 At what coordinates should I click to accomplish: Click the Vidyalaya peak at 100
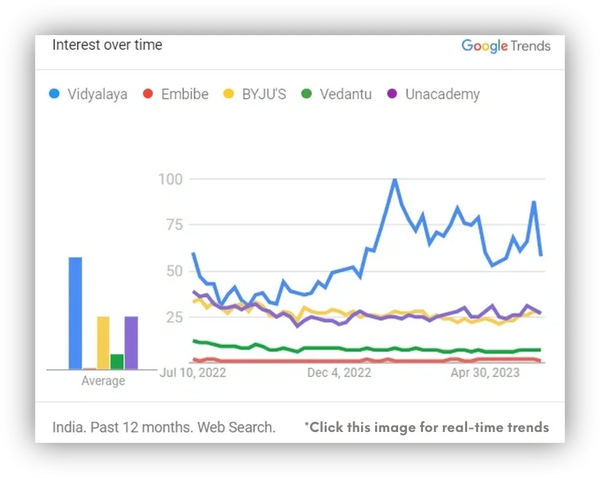point(395,180)
